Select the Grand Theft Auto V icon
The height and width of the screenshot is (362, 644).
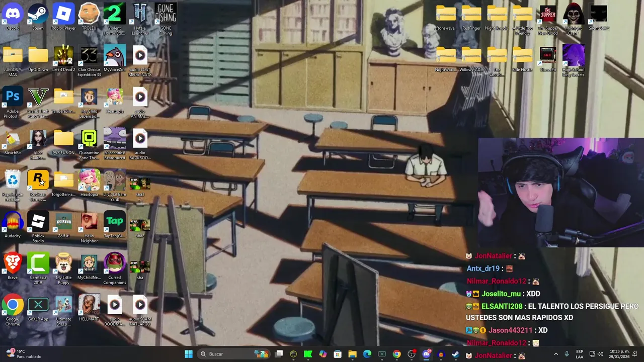(x=38, y=103)
